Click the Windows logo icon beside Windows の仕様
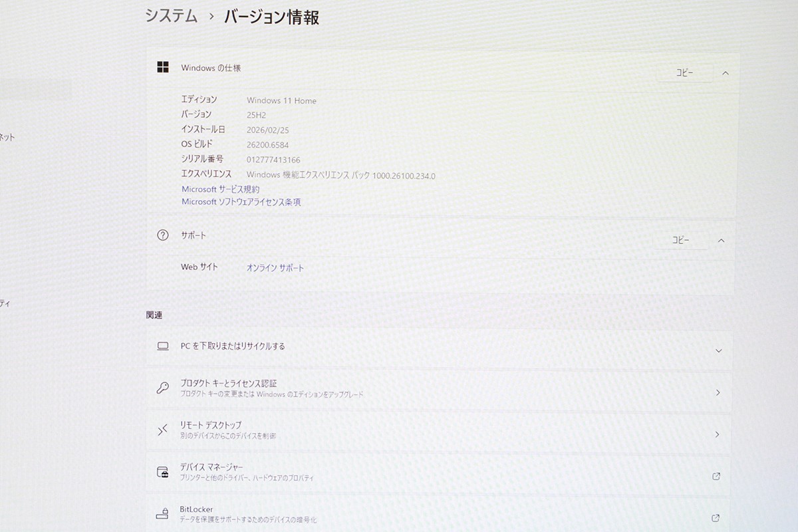The image size is (798, 532). point(162,67)
